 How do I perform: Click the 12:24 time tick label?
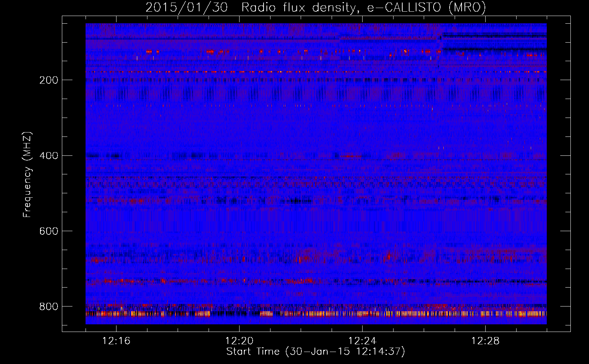pos(362,341)
